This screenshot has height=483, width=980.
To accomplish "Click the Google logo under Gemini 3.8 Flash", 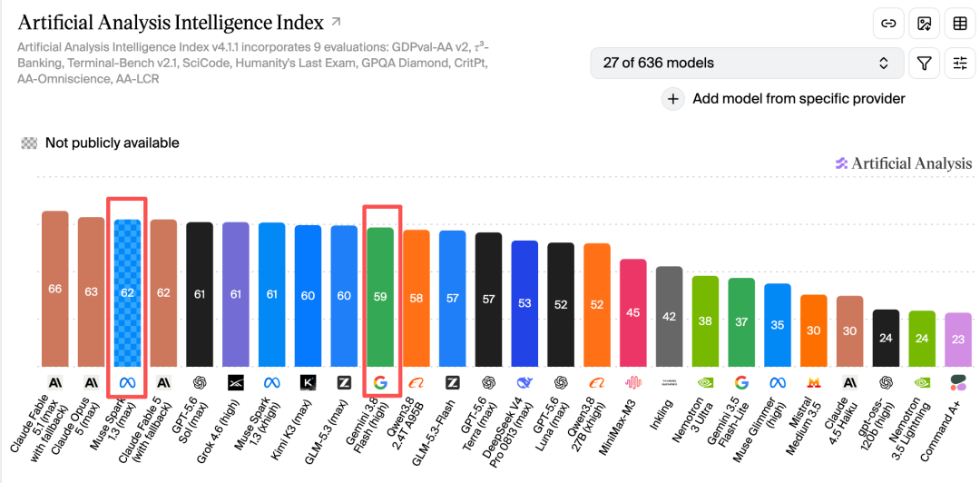I will point(380,382).
